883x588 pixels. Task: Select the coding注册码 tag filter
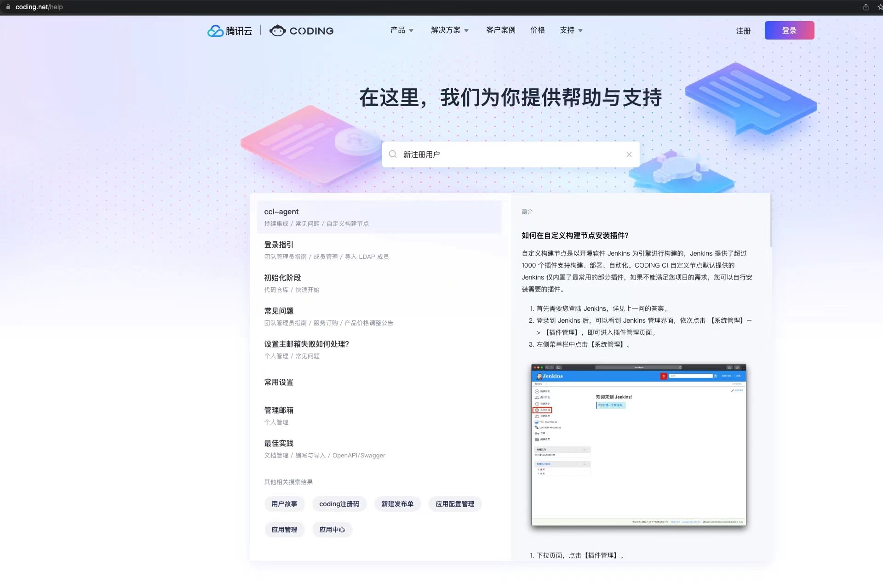(339, 503)
